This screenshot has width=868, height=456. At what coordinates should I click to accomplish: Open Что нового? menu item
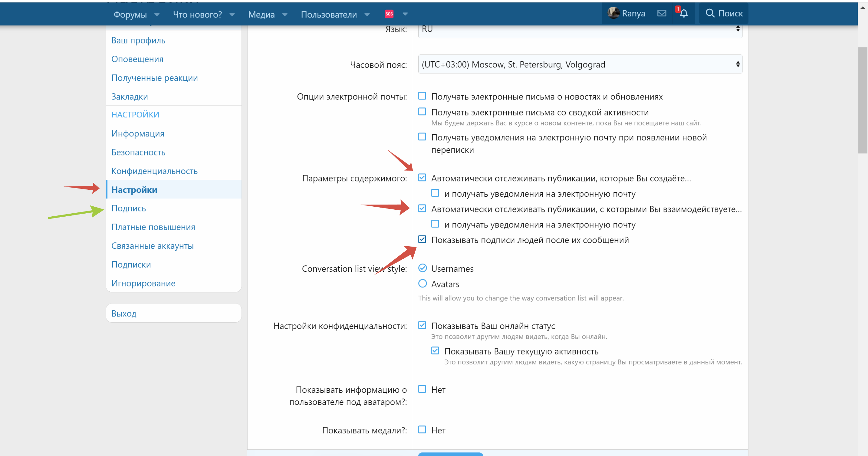pos(197,15)
